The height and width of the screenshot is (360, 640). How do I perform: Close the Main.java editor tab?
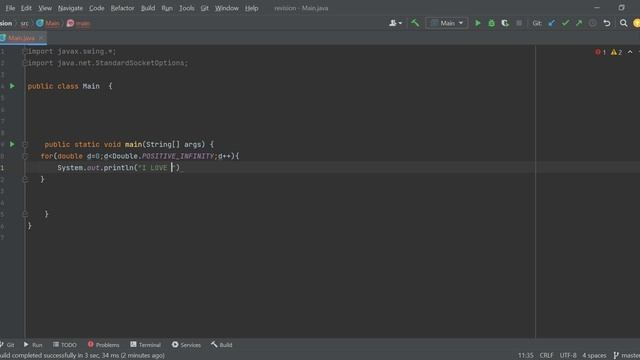click(41, 38)
